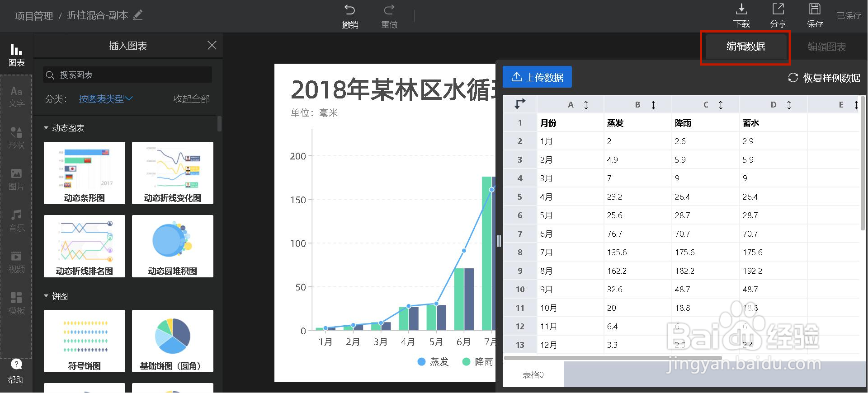
Task: Click the 单位：毫米 subtitle
Action: pos(314,113)
